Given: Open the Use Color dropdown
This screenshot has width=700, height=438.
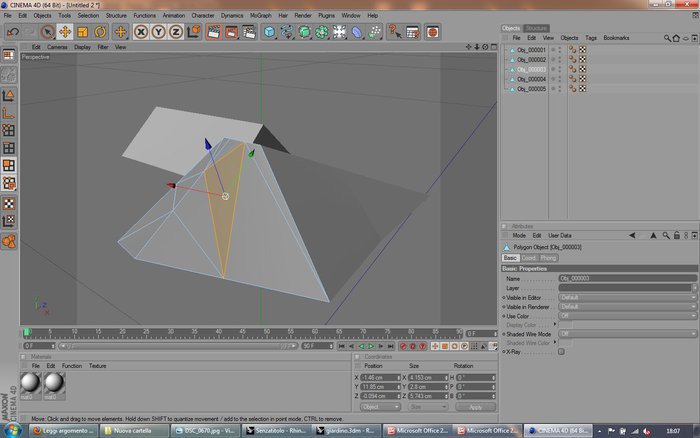Looking at the screenshot, I should (628, 316).
